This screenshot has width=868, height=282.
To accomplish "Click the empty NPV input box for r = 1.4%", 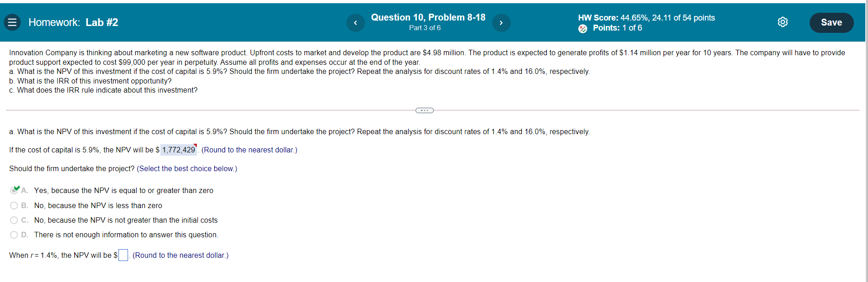I will [123, 255].
